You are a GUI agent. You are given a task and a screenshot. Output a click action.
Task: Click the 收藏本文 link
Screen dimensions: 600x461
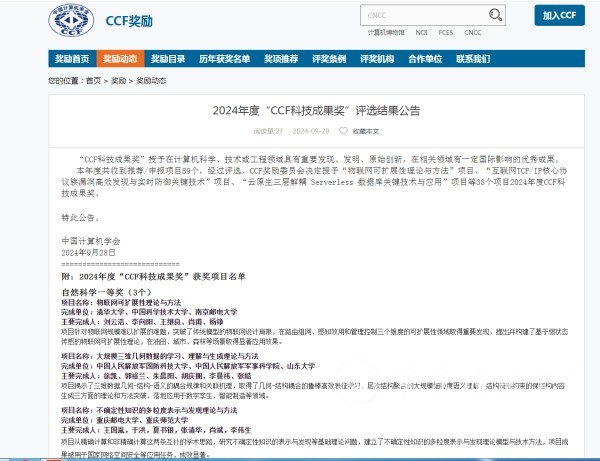[x=366, y=131]
